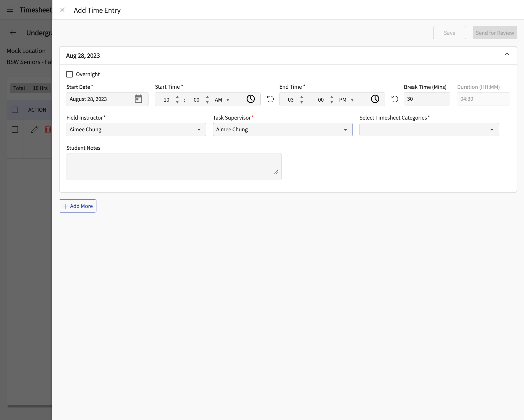Screen dimensions: 524x420
Task: Click Add More to add entry
Action: (78, 206)
